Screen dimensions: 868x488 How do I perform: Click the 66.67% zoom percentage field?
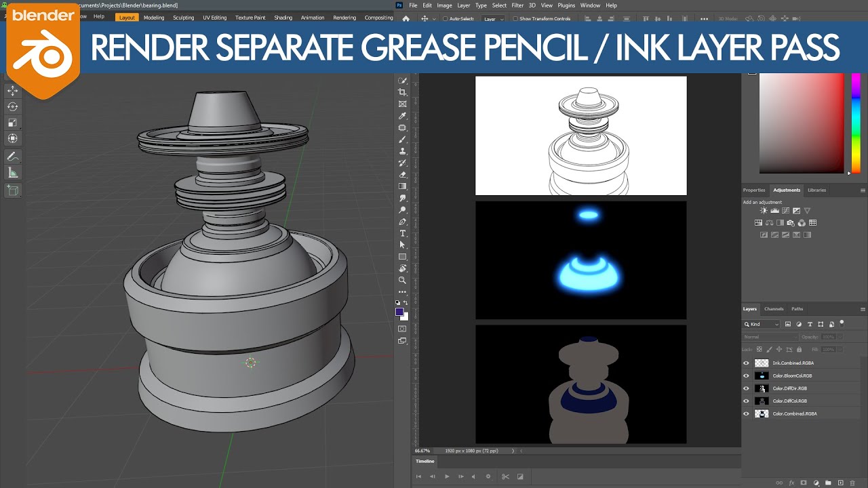point(421,450)
